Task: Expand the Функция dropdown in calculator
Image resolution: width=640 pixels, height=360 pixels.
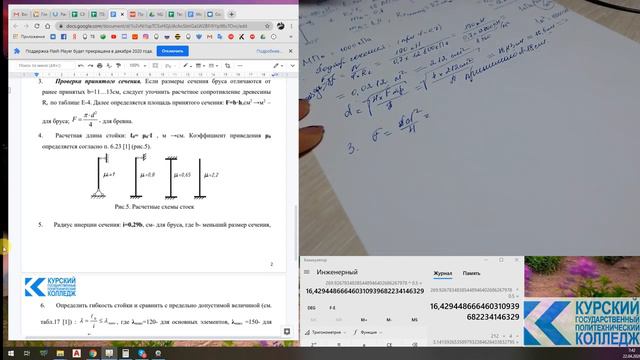Action: click(368, 332)
